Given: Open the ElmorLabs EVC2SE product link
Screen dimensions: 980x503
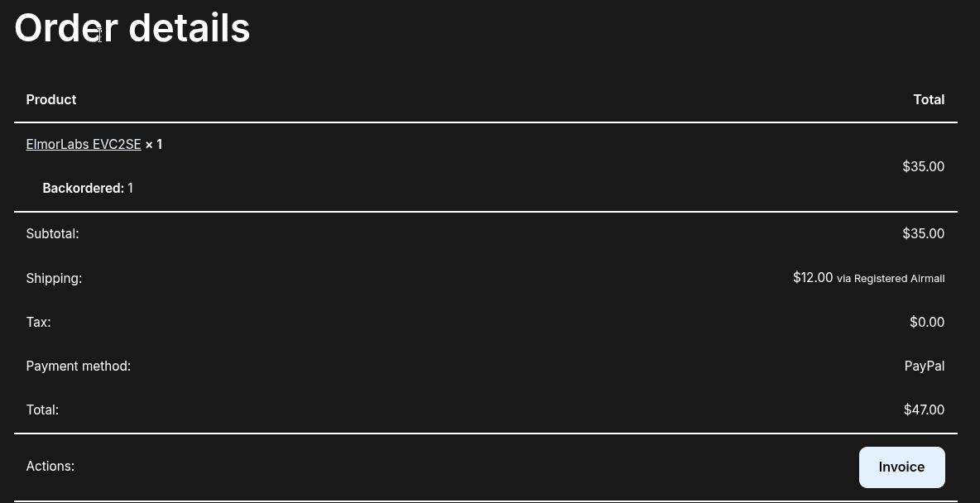Looking at the screenshot, I should 84,145.
